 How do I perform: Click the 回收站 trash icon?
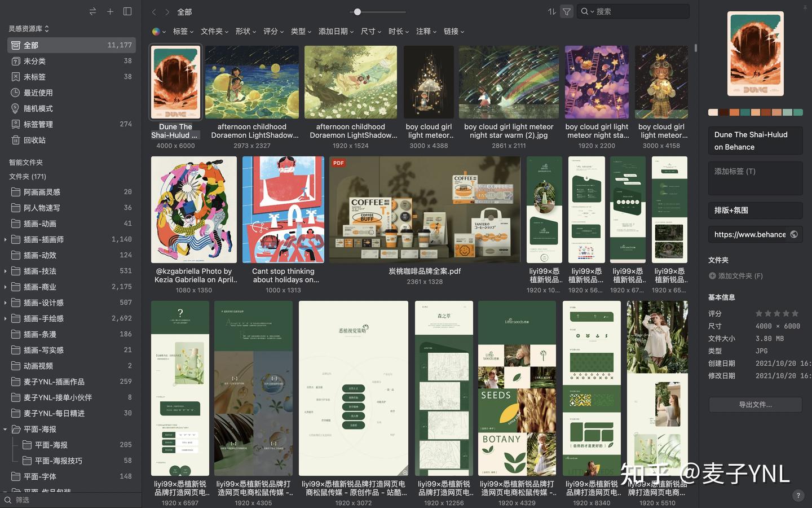(16, 140)
